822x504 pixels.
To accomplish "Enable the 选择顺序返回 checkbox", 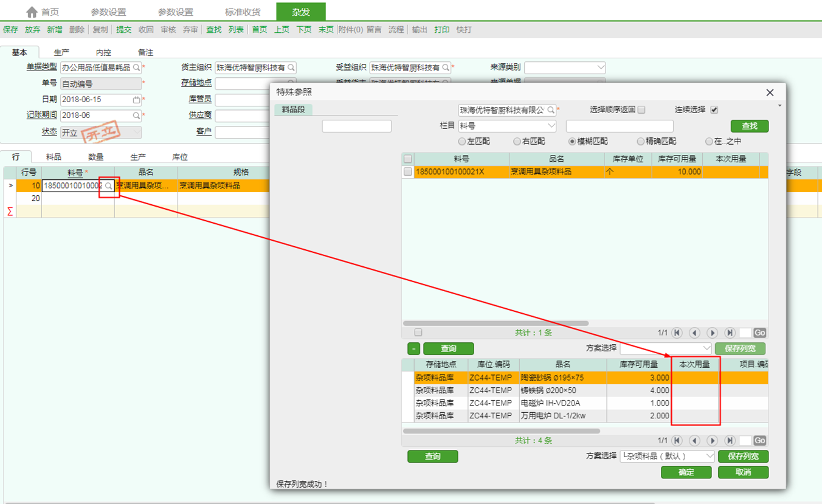I will tap(641, 110).
